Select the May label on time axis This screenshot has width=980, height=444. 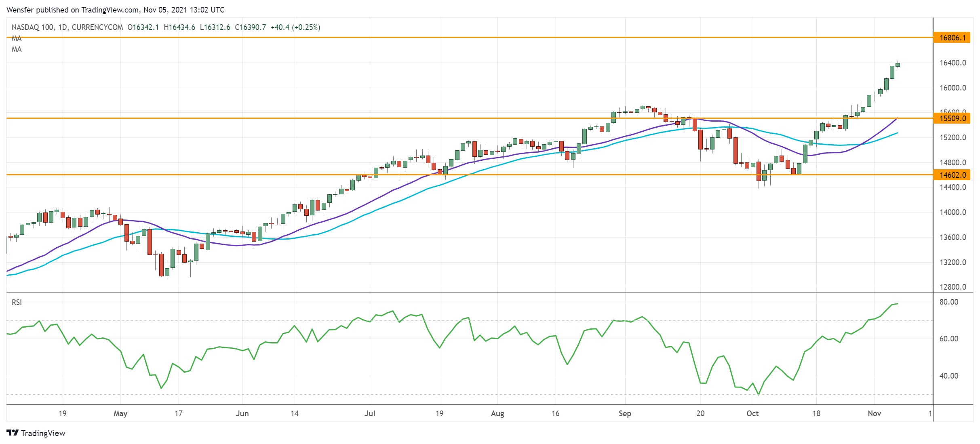coord(120,413)
